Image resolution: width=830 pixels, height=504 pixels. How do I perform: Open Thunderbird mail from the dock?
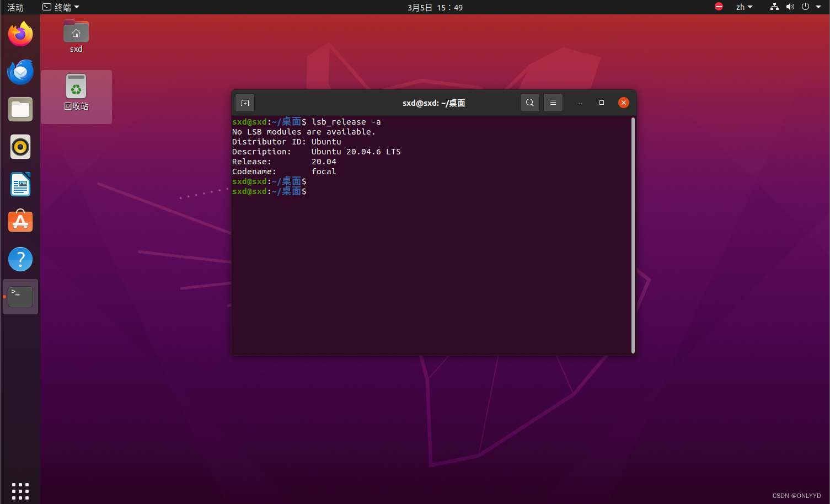(x=20, y=72)
